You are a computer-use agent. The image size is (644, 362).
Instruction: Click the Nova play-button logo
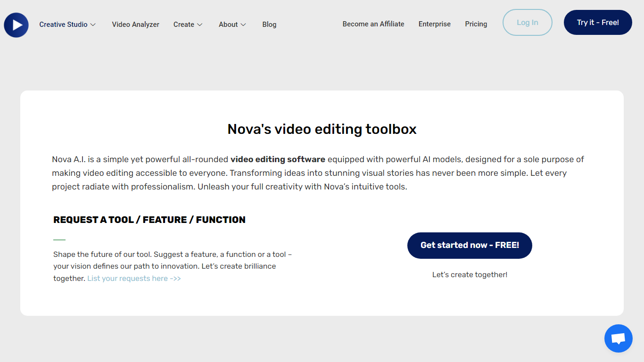pos(17,25)
